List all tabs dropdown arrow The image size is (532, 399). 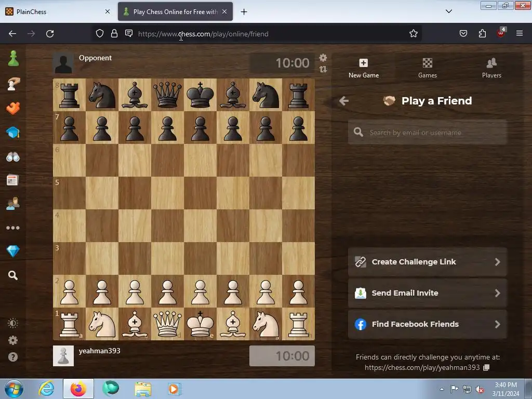pyautogui.click(x=448, y=11)
